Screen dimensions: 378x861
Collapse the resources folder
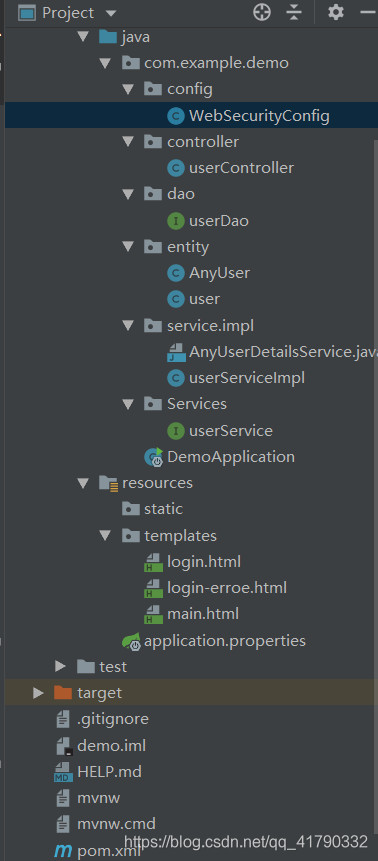click(x=83, y=483)
